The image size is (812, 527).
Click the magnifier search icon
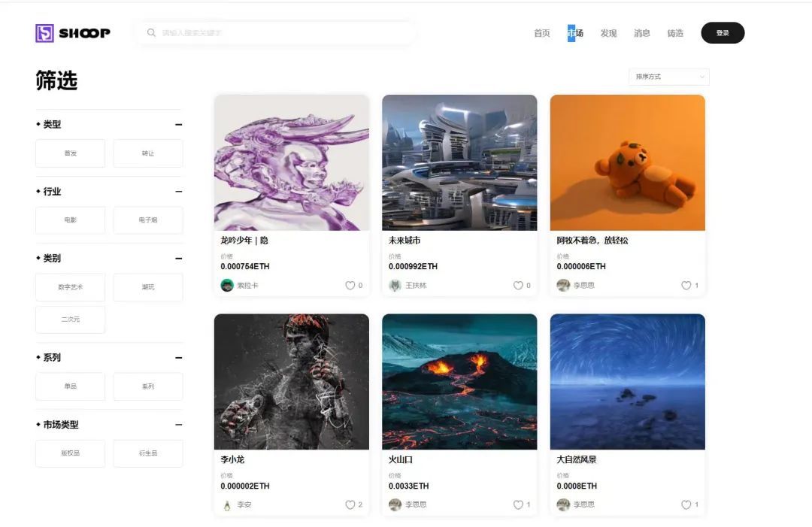point(151,32)
